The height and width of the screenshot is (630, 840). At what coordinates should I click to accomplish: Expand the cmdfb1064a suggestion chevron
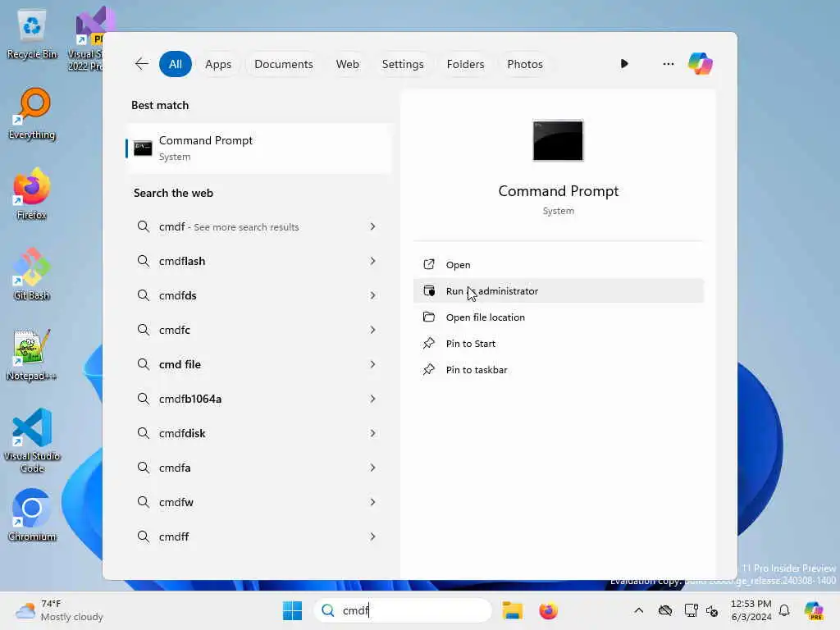click(x=373, y=399)
